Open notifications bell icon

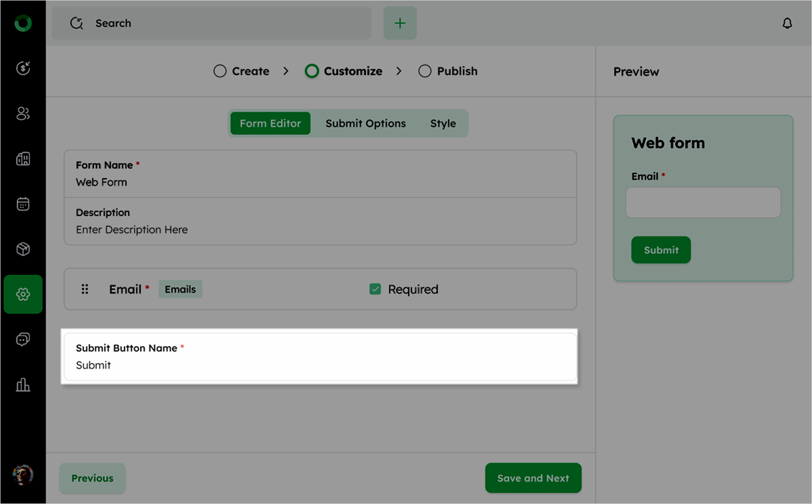pyautogui.click(x=787, y=23)
